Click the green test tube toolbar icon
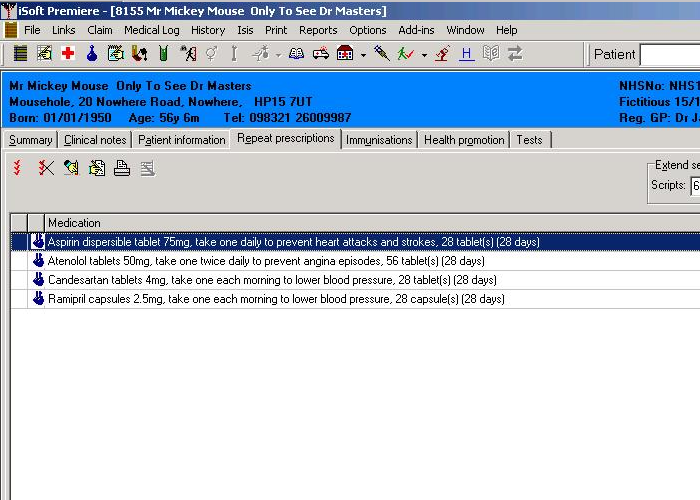This screenshot has height=500, width=700. [164, 54]
